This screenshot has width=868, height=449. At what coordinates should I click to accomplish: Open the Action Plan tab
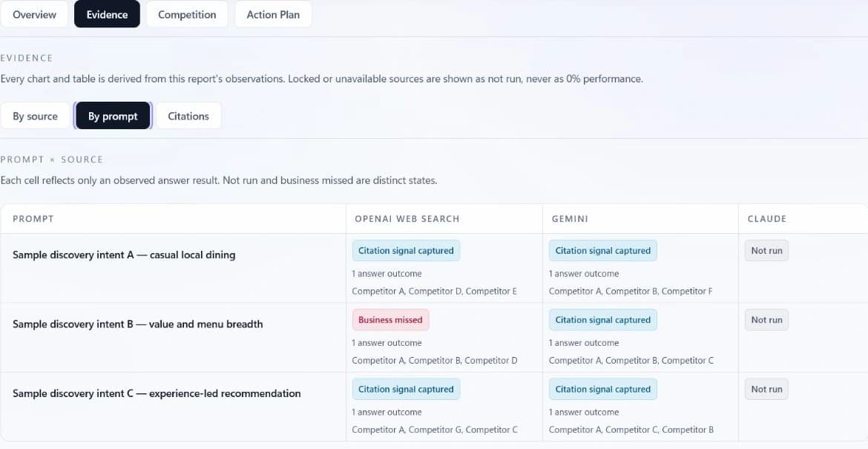tap(273, 14)
